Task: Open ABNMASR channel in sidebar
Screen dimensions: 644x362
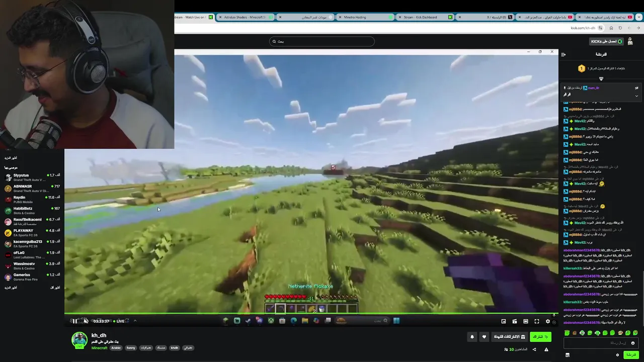Action: pyautogui.click(x=32, y=188)
